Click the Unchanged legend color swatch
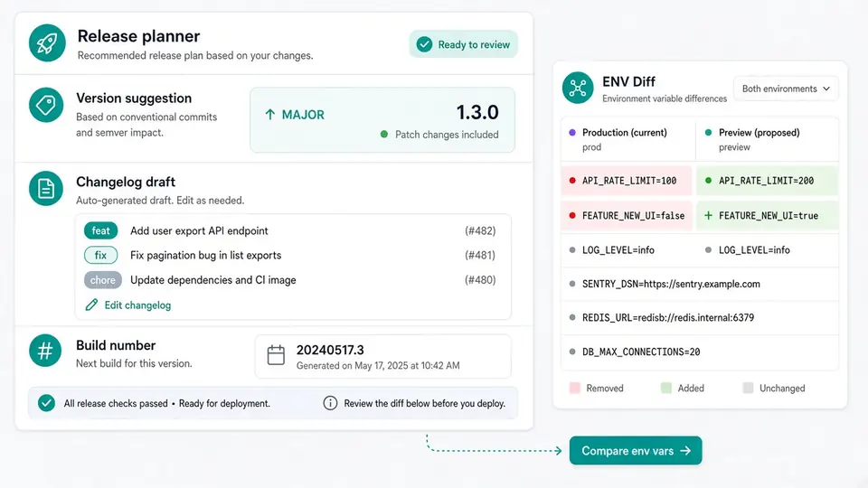 748,388
